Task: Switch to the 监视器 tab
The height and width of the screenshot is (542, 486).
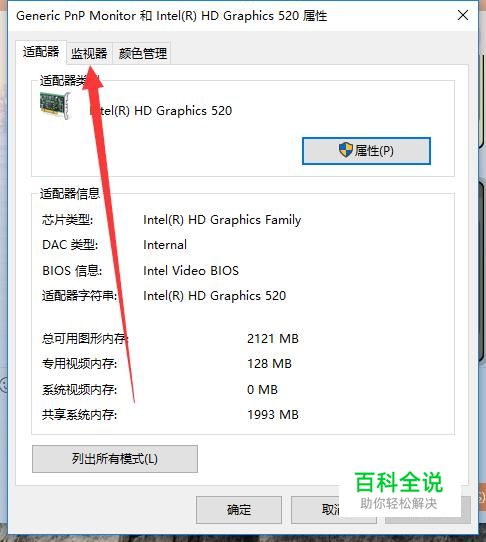Action: [89, 53]
